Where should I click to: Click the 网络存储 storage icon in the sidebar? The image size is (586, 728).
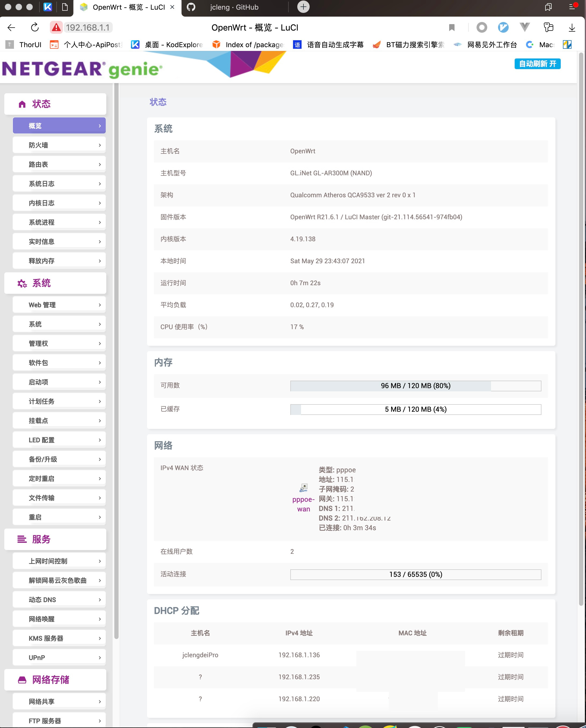coord(22,680)
